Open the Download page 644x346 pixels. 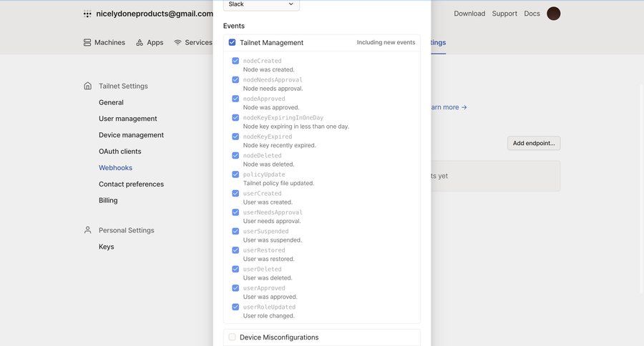pos(469,14)
